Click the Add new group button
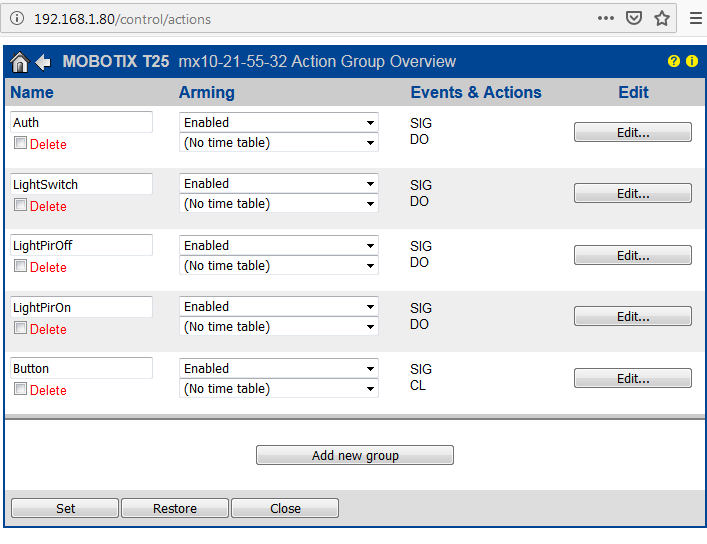Screen dimensions: 707x544 click(355, 456)
